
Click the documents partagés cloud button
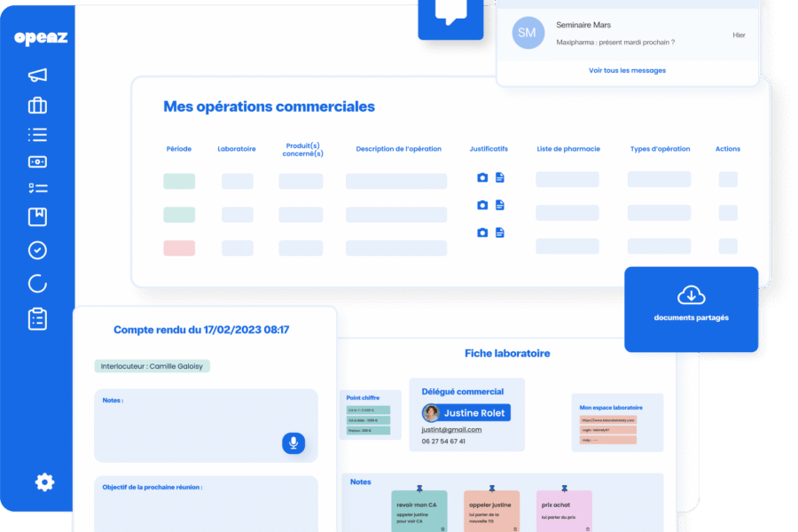(692, 309)
